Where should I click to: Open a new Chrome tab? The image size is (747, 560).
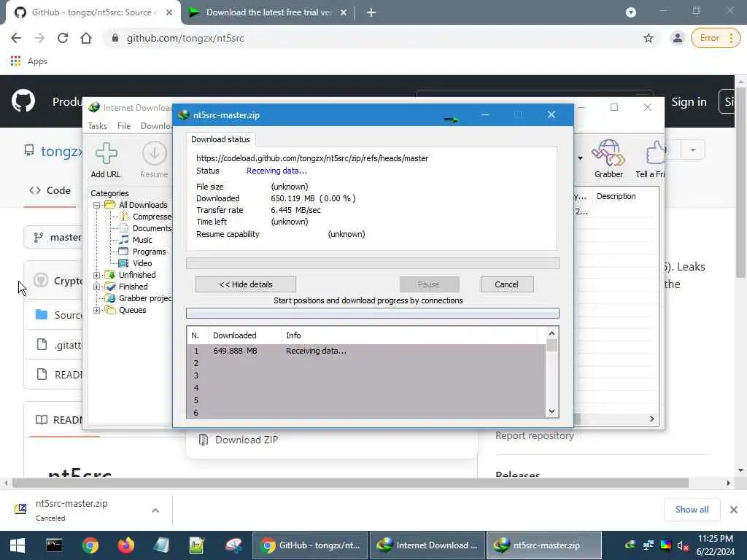tap(371, 12)
